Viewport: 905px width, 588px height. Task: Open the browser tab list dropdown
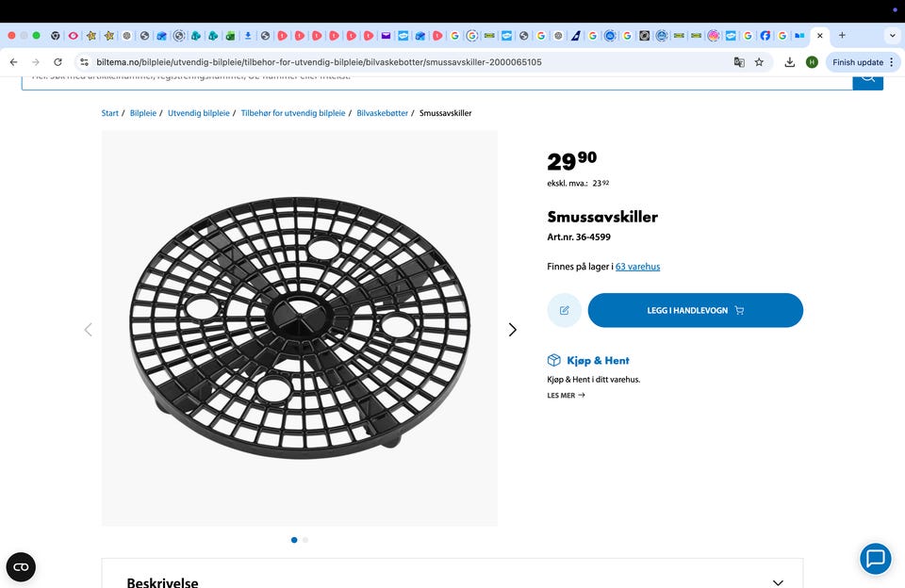(x=892, y=36)
